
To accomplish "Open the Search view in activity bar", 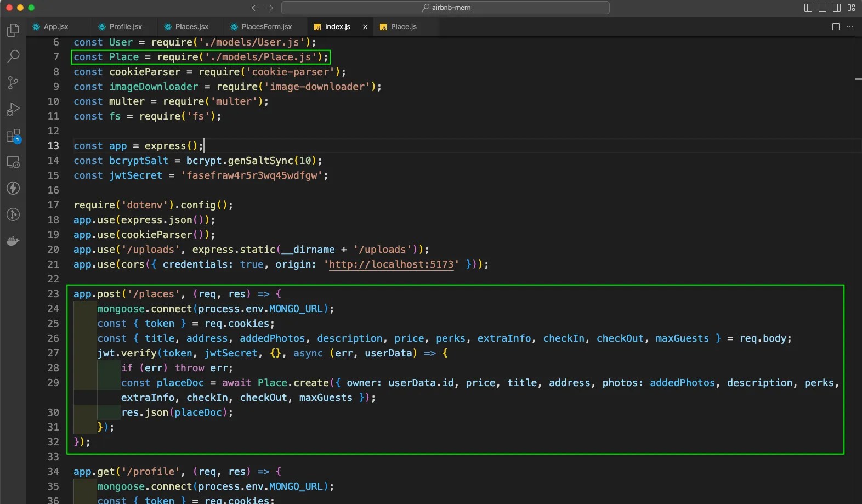I will coord(13,56).
